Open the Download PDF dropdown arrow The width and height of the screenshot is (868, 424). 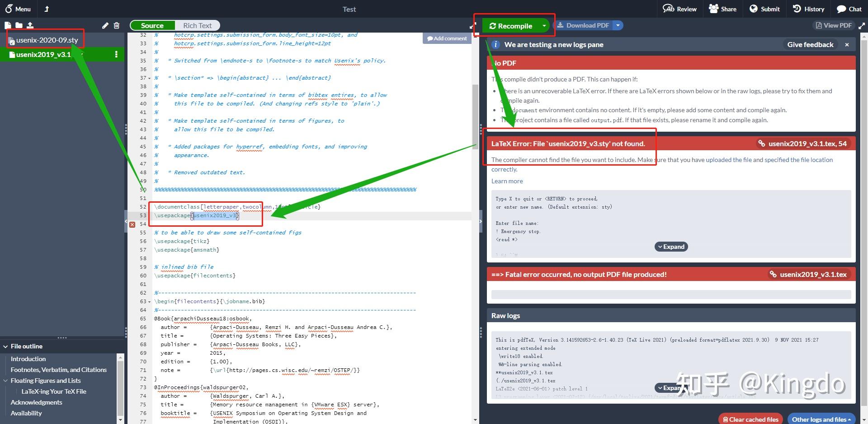coord(618,25)
